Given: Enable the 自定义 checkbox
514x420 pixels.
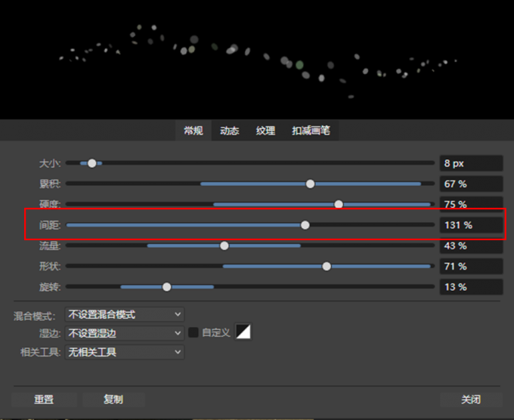Looking at the screenshot, I should click(194, 332).
